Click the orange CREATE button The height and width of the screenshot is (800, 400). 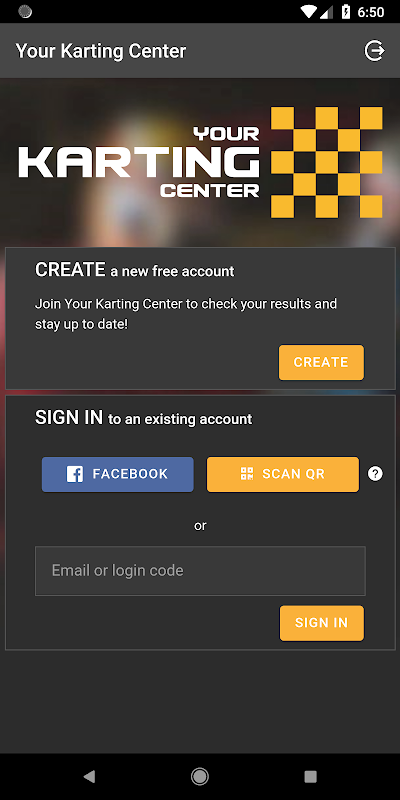coord(321,362)
